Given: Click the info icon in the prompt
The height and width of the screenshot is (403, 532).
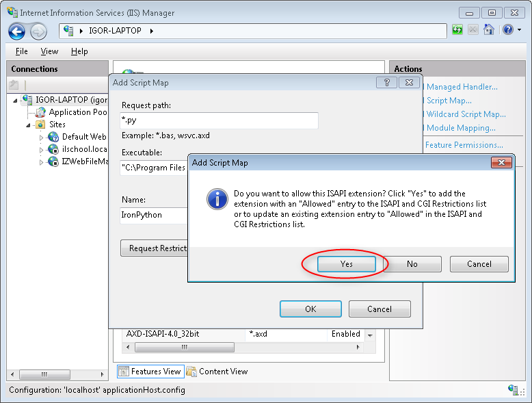Looking at the screenshot, I should [x=217, y=199].
